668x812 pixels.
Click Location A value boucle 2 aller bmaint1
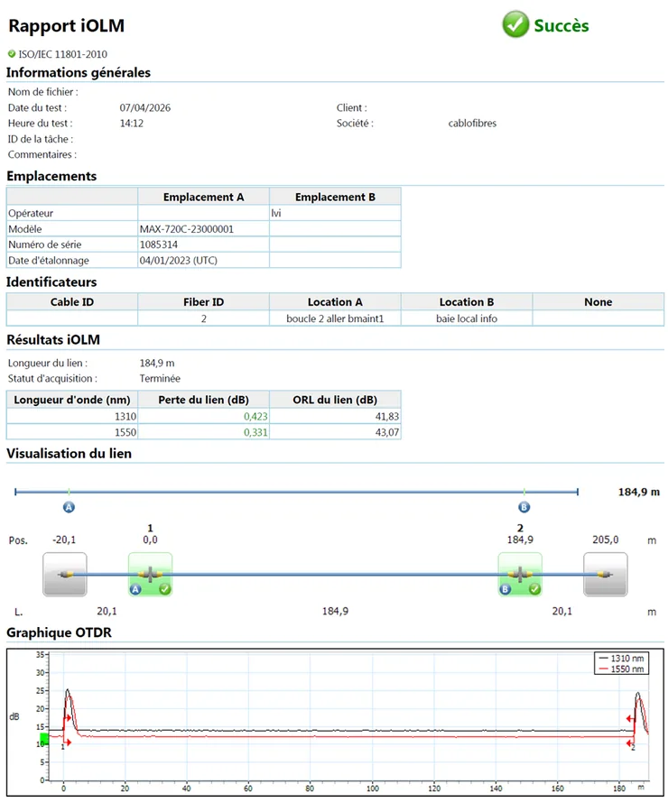[335, 318]
